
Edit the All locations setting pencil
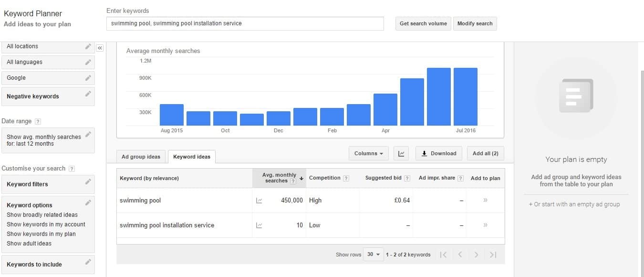point(87,46)
